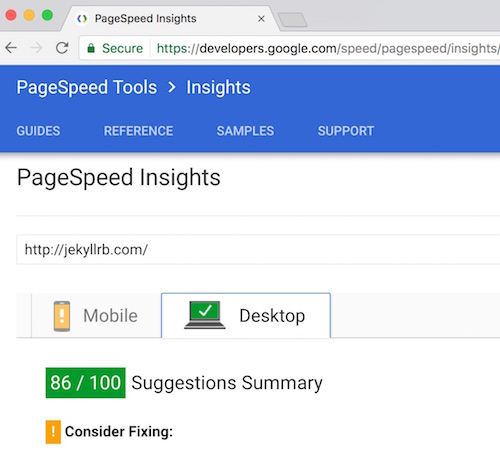This screenshot has width=500, height=453.
Task: Click the browser address bar URL
Action: [328, 49]
